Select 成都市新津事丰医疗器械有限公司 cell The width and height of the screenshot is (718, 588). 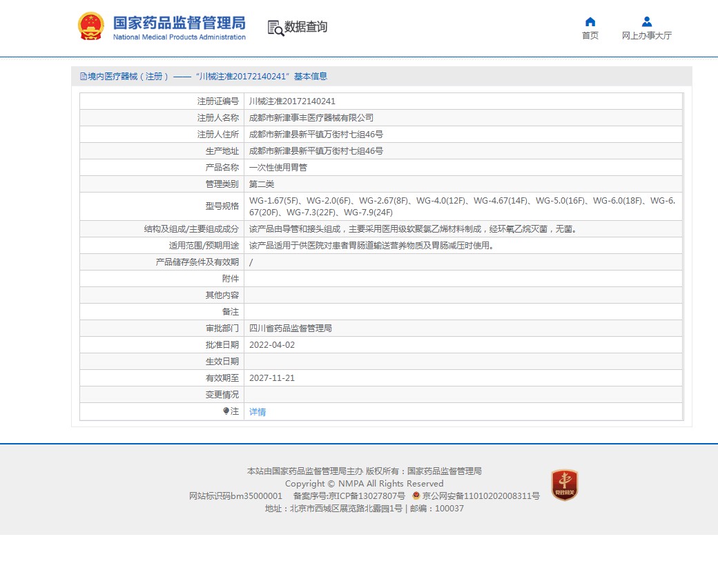tap(311, 117)
